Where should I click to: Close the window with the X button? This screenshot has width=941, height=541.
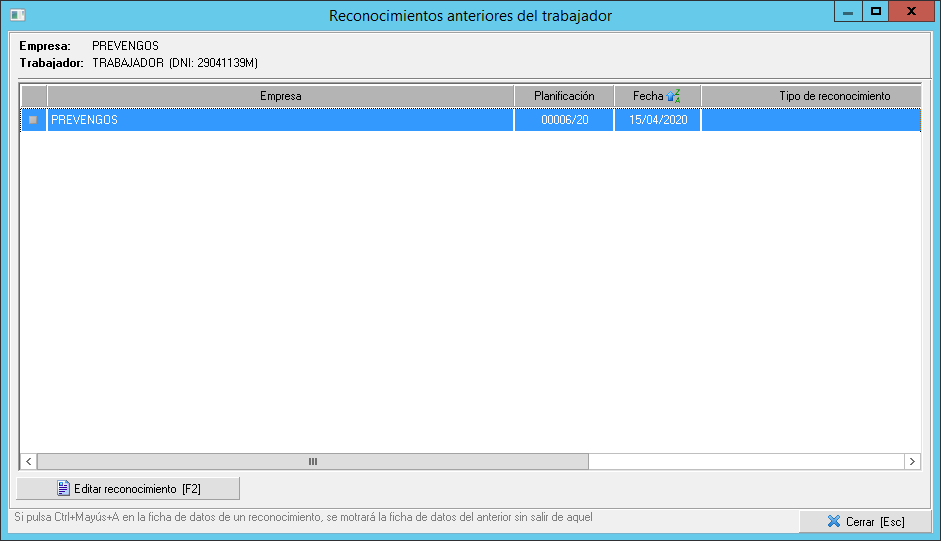click(911, 12)
